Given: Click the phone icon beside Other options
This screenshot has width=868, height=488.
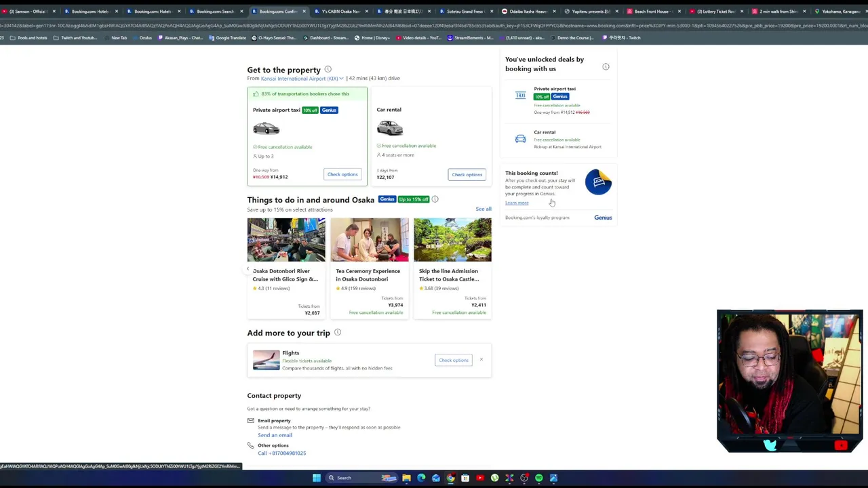Looking at the screenshot, I should (250, 445).
